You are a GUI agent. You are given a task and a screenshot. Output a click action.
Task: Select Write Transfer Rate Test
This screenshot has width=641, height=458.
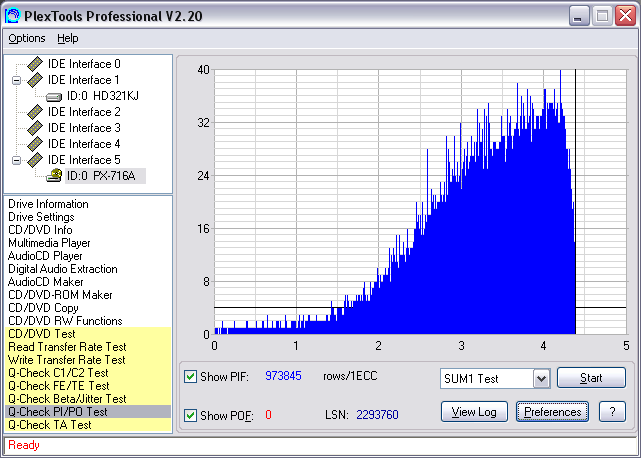tap(88, 360)
